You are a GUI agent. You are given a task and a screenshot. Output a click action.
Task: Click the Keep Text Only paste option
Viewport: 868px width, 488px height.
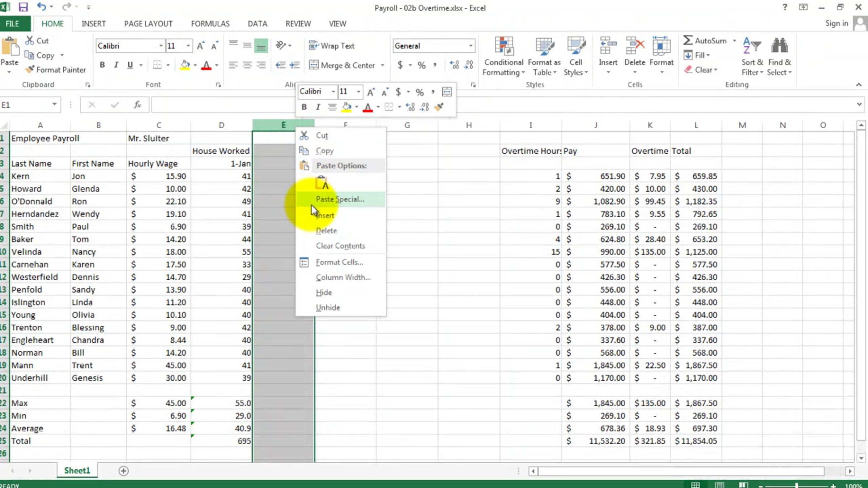322,183
